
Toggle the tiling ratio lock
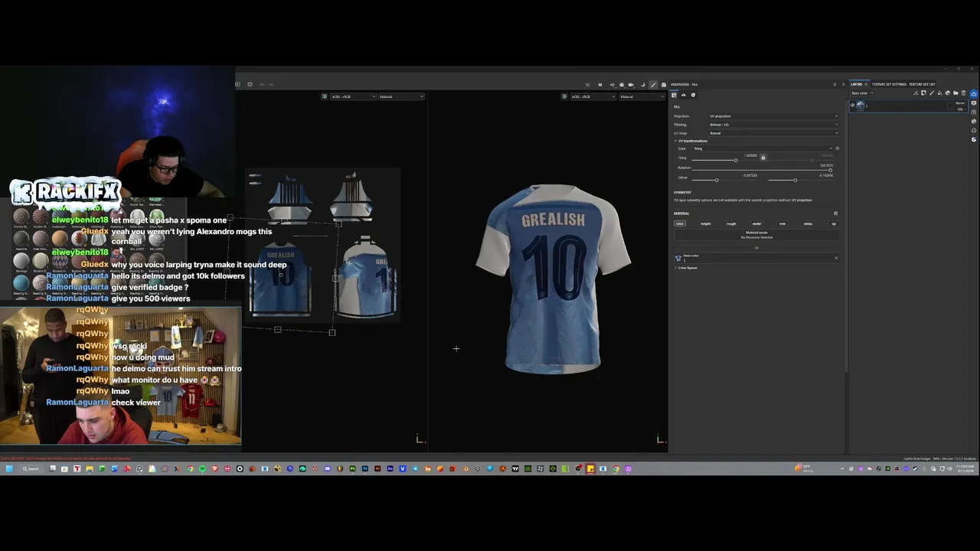click(763, 157)
